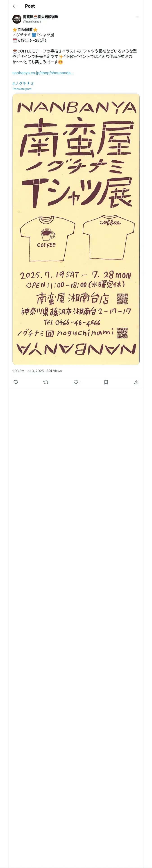Open the nanbanya.co.jp/shop link

[x=43, y=73]
